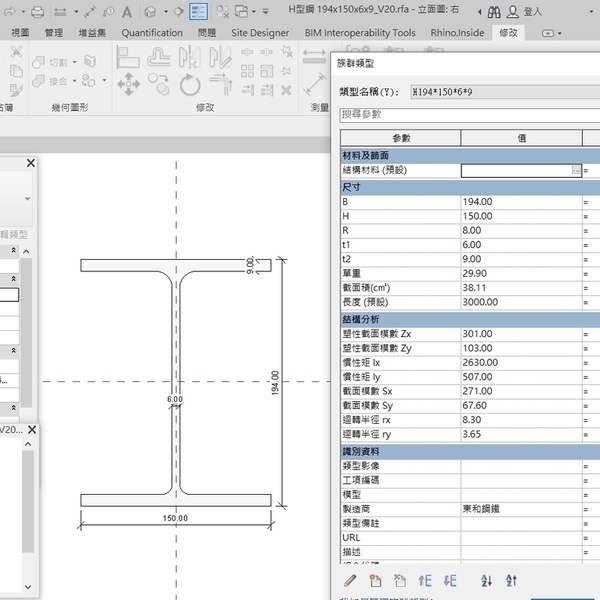Click the binoculars search icon
This screenshot has height=600, width=600.
point(493,12)
